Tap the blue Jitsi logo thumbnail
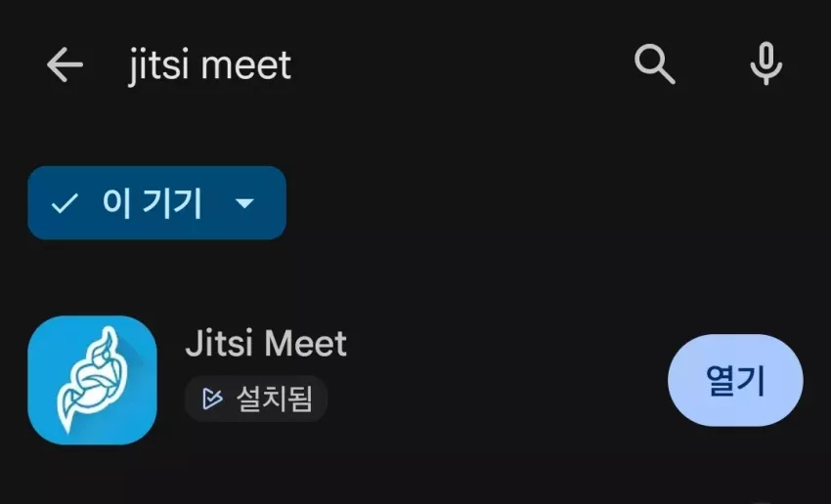The image size is (831, 504). click(92, 380)
